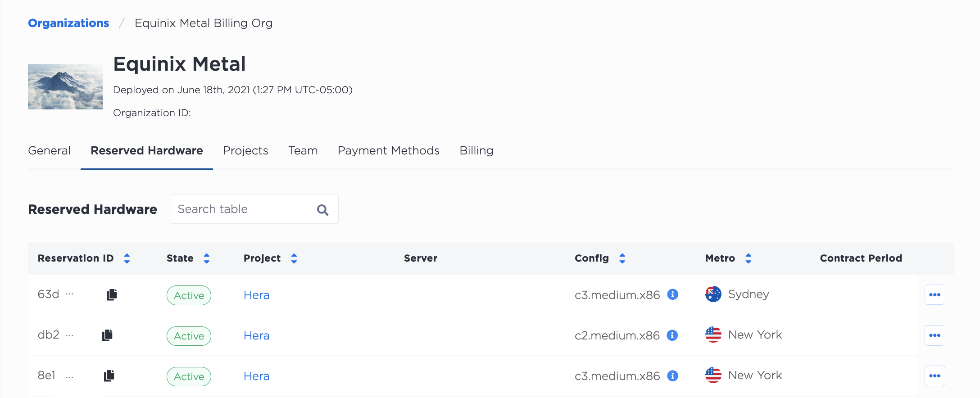Open Hera project in 63d row

pos(257,295)
